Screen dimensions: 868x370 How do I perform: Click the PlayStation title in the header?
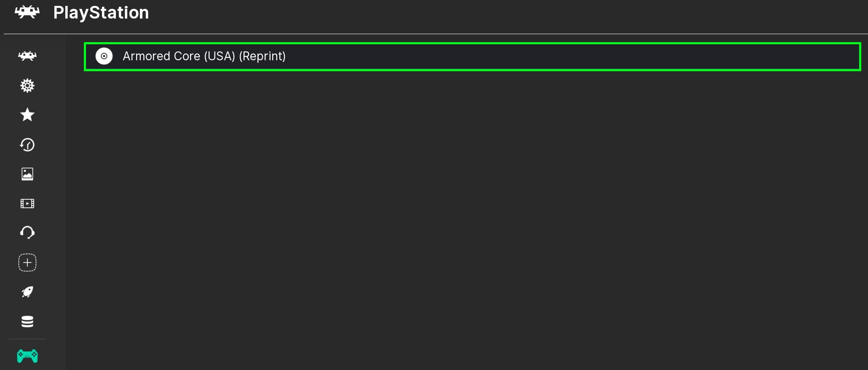pyautogui.click(x=101, y=13)
